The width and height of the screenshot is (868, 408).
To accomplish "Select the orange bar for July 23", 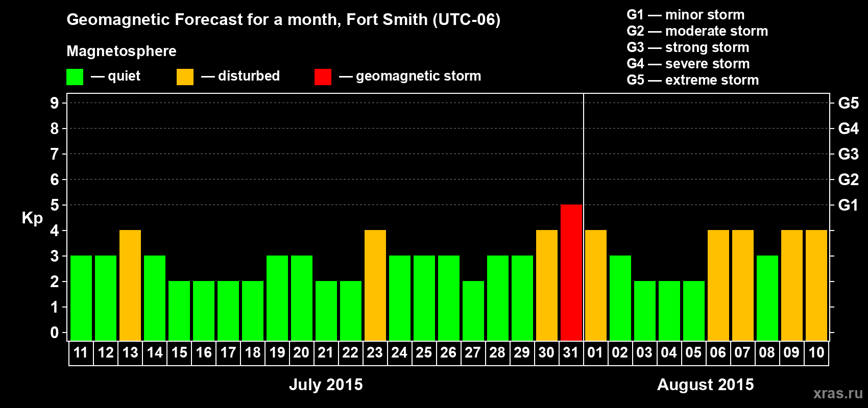I will pos(375,285).
